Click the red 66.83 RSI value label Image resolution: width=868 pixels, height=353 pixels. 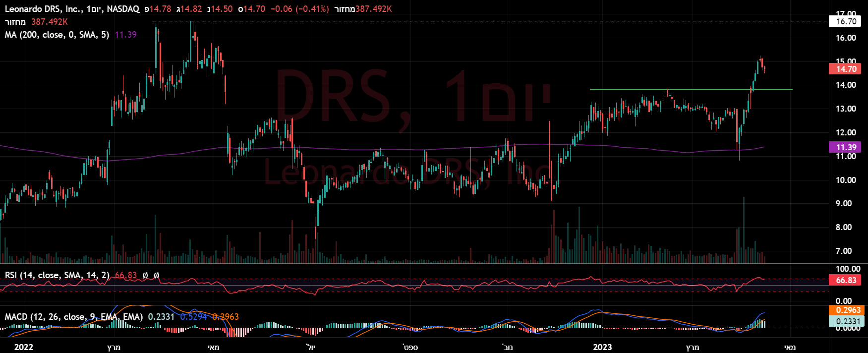846,280
